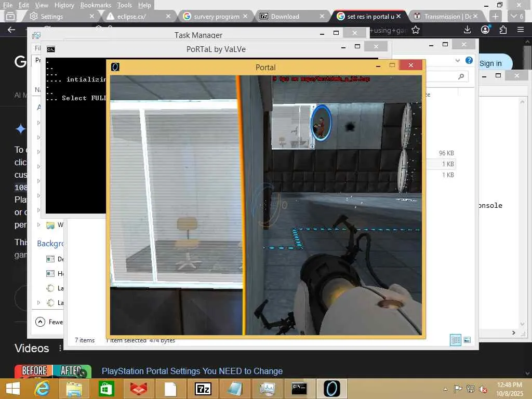Screen dimensions: 532x399
Task: Click the '7 items' status bar text
Action: click(x=85, y=340)
